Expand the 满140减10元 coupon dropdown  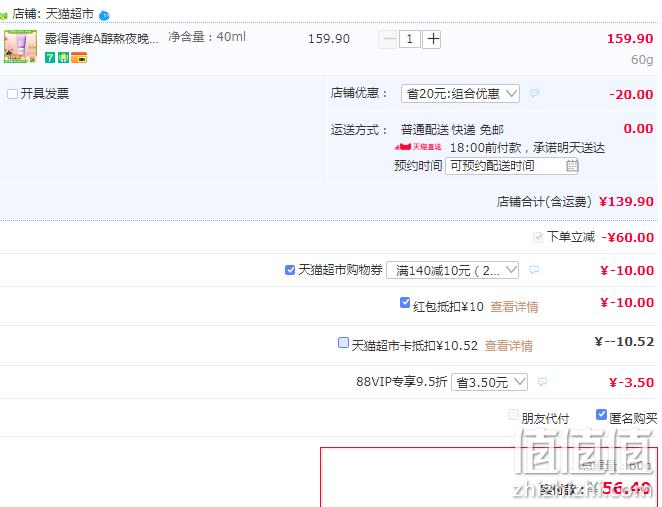pyautogui.click(x=453, y=270)
